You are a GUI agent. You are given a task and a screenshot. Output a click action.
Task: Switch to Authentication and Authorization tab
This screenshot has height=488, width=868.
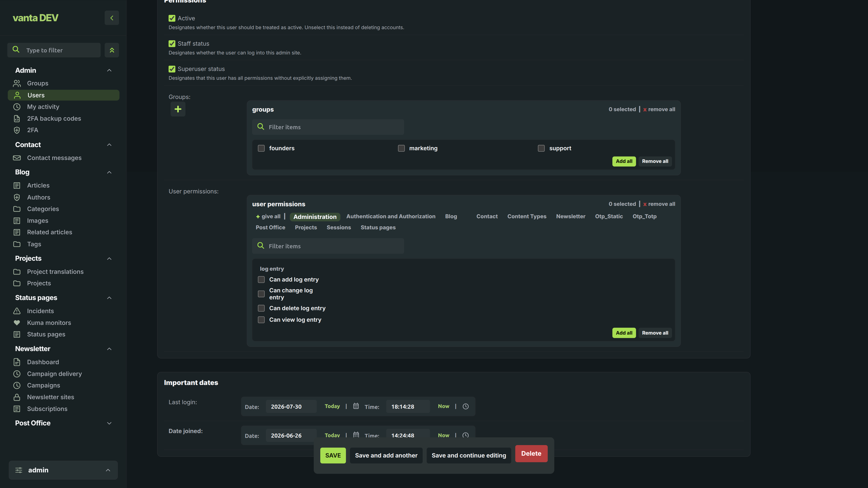coord(391,217)
